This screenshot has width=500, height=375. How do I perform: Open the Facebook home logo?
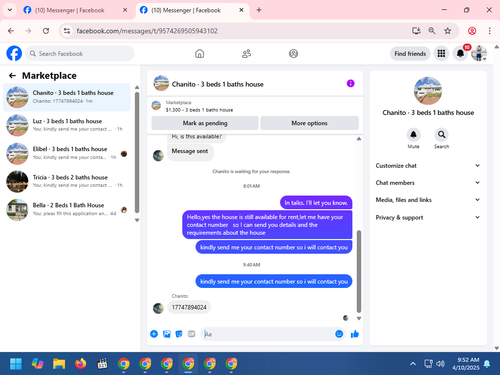[14, 53]
